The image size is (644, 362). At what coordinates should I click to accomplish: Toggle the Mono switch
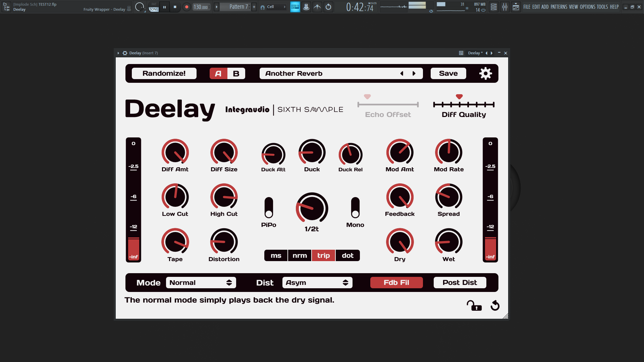coord(355,208)
